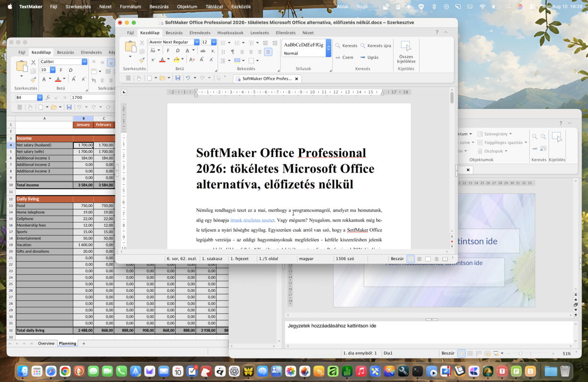The width and height of the screenshot is (588, 382).
Task: Click the Cut scissors icon in TextMaker
Action: [x=142, y=42]
